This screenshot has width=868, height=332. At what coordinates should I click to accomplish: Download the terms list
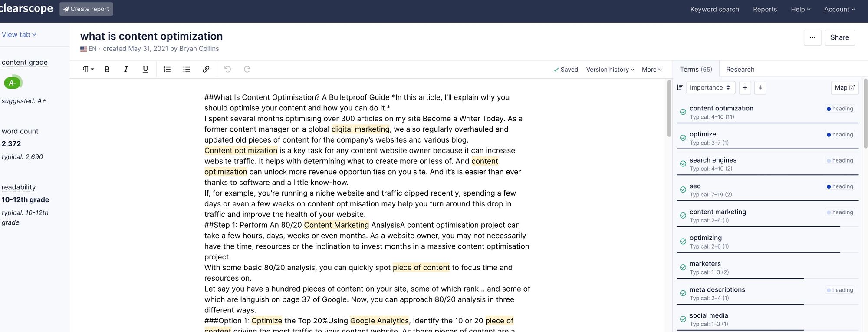[x=760, y=88]
